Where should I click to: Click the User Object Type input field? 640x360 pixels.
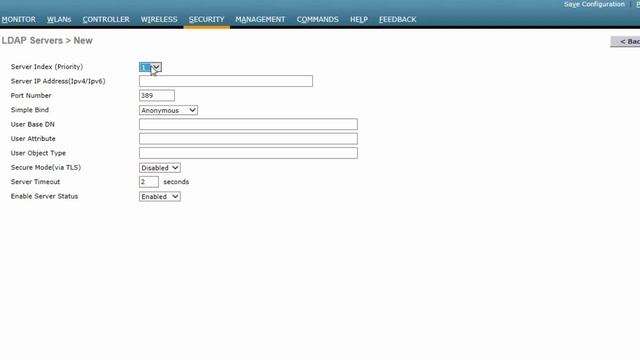248,153
